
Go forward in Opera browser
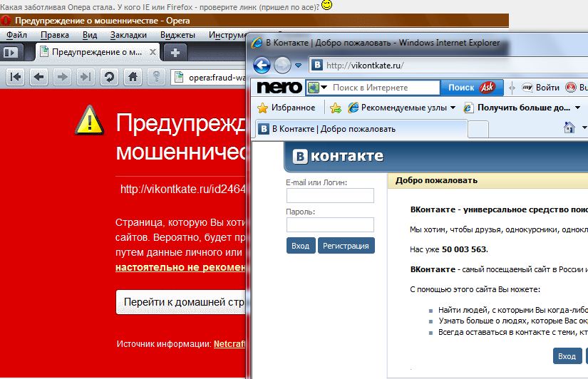point(62,77)
